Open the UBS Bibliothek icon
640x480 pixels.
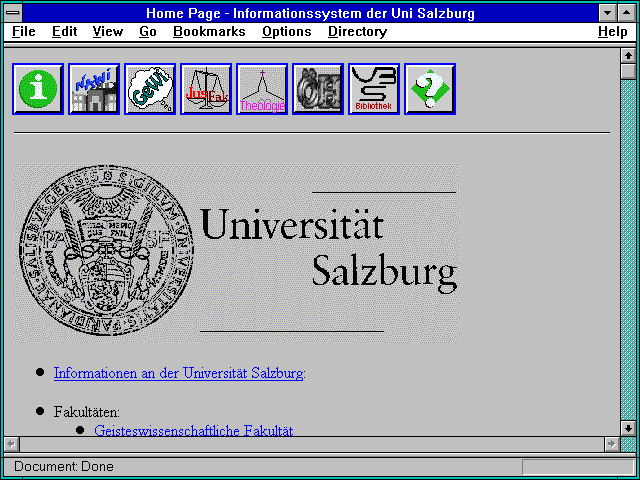[x=373, y=89]
